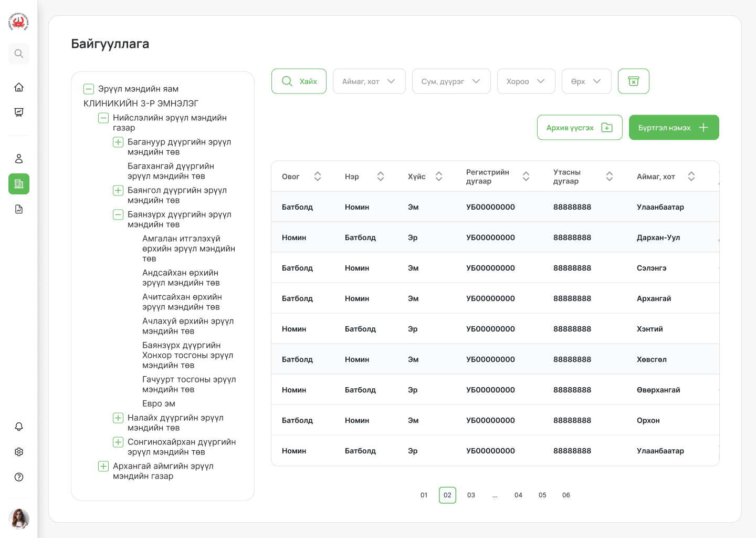Select the organization building icon
Screen dimensions: 756x538
[x=19, y=184]
